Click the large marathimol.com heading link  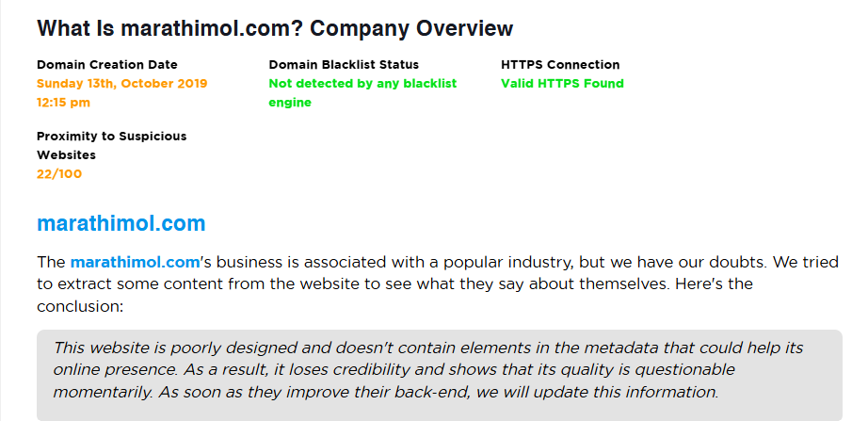pos(121,223)
